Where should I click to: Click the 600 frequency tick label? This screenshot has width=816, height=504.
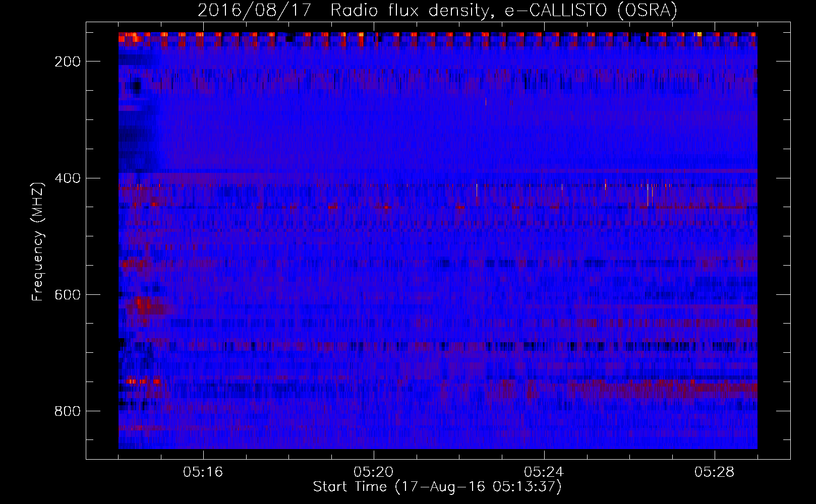click(x=68, y=295)
